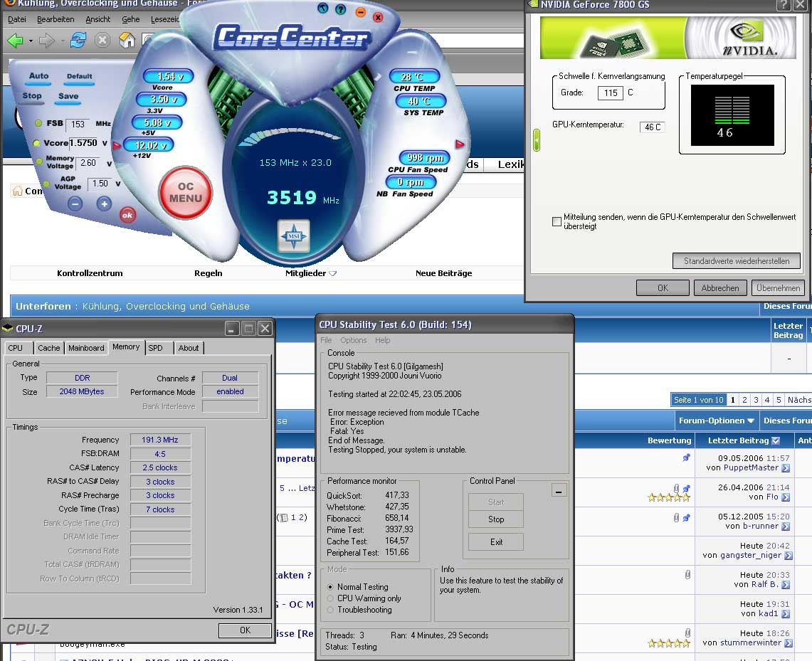Screen dimensions: 812x661
Task: Click the red OC MENU button
Action: 186,193
